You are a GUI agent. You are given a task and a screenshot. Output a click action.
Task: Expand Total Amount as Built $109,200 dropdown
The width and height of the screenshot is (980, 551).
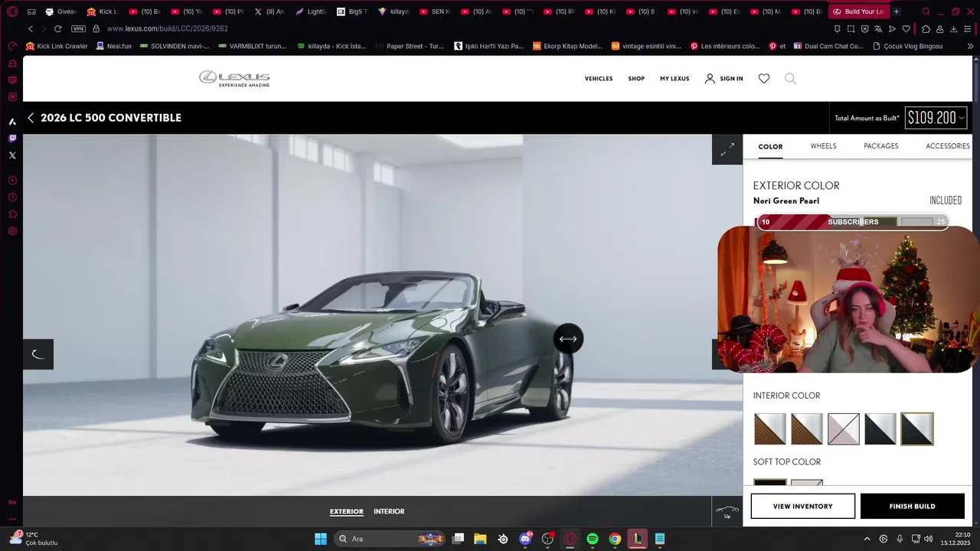click(x=936, y=118)
